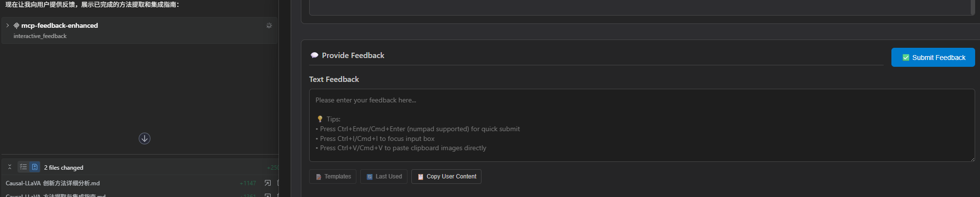Click the Provide Feedback heading
Image resolution: width=980 pixels, height=197 pixels.
[x=353, y=56]
